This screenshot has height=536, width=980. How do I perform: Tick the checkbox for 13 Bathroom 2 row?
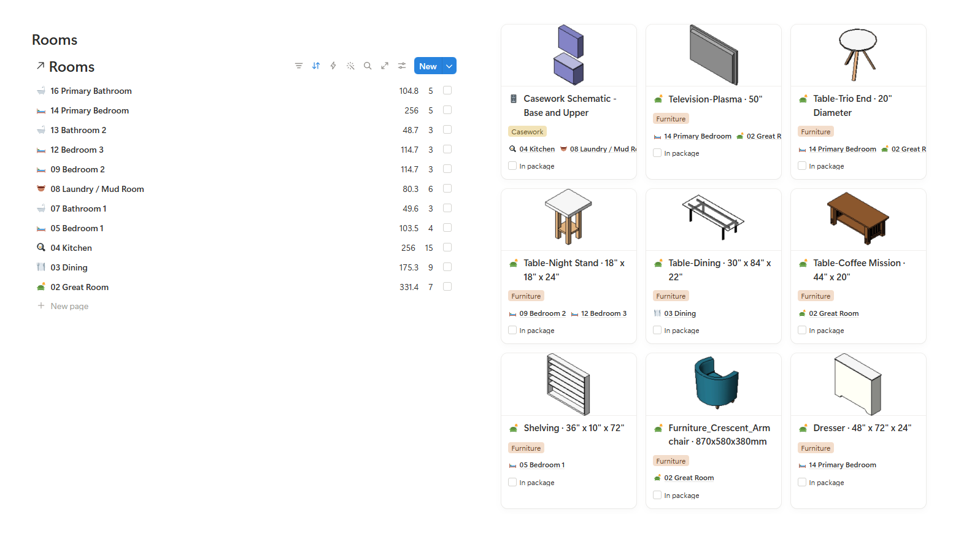pyautogui.click(x=447, y=129)
